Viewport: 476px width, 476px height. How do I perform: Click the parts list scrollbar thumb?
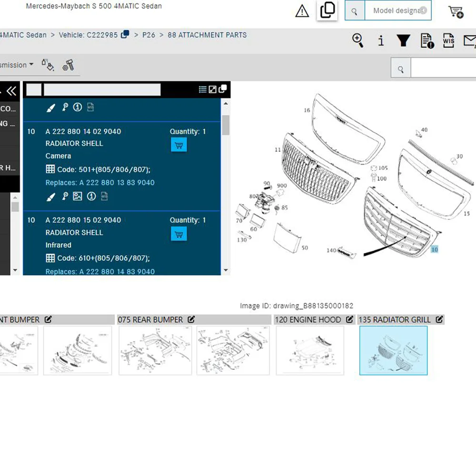[x=226, y=125]
